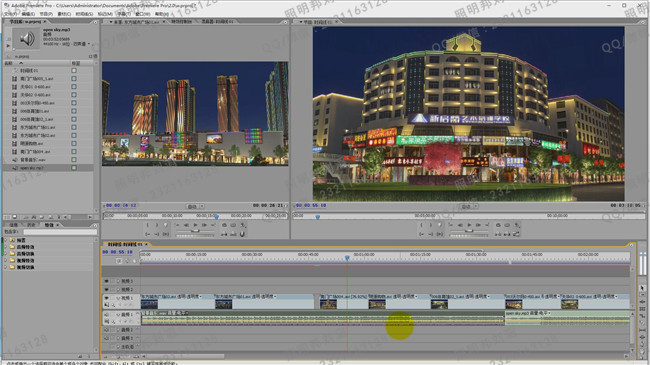Image resolution: width=650 pixels, height=365 pixels.
Task: Hide video track 视频 3 with eye toggle
Action: 107,281
